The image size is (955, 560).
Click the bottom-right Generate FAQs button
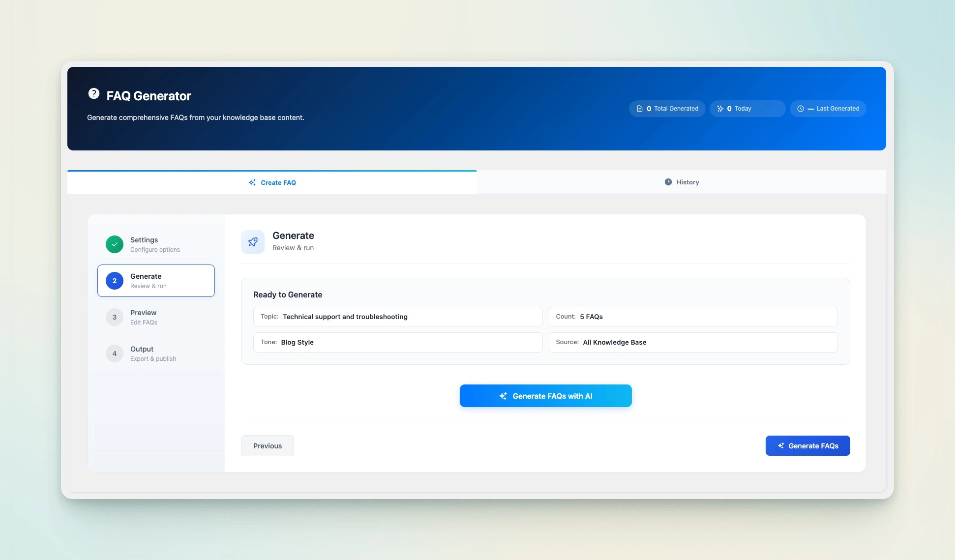pos(807,446)
